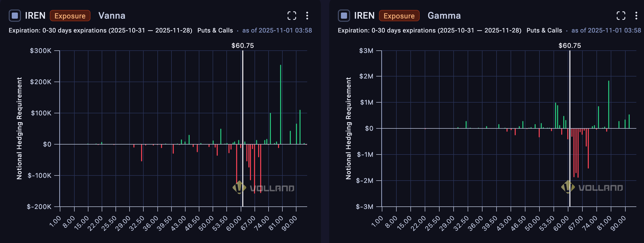Image resolution: width=644 pixels, height=243 pixels.
Task: Click the 74.00 strike label on Gamma x-axis
Action: pyautogui.click(x=590, y=223)
